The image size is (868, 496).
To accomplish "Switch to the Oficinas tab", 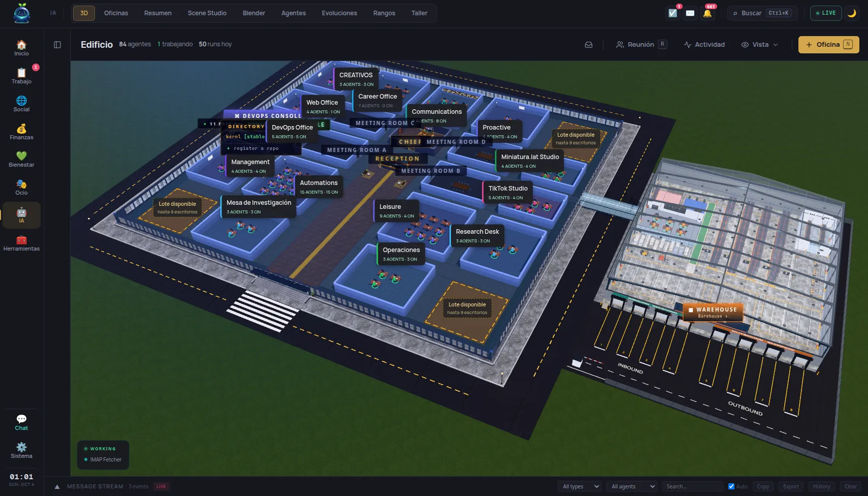I will coord(116,13).
